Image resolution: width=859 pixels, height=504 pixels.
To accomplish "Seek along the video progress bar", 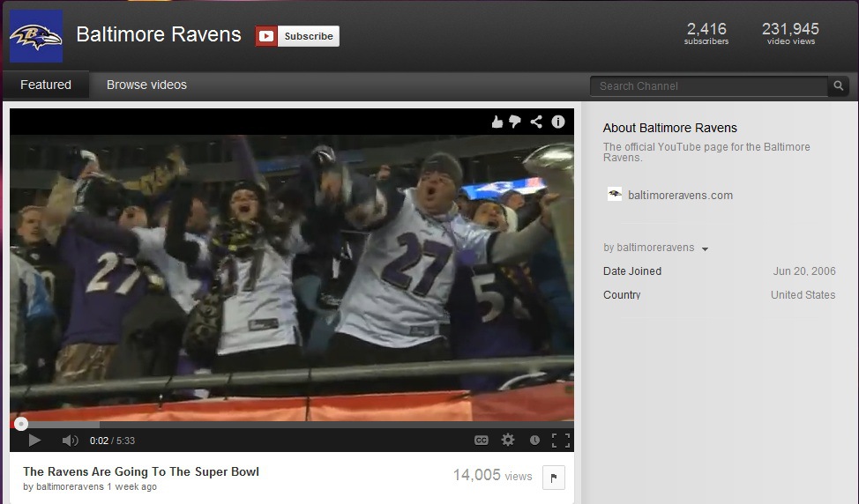I will pos(292,424).
